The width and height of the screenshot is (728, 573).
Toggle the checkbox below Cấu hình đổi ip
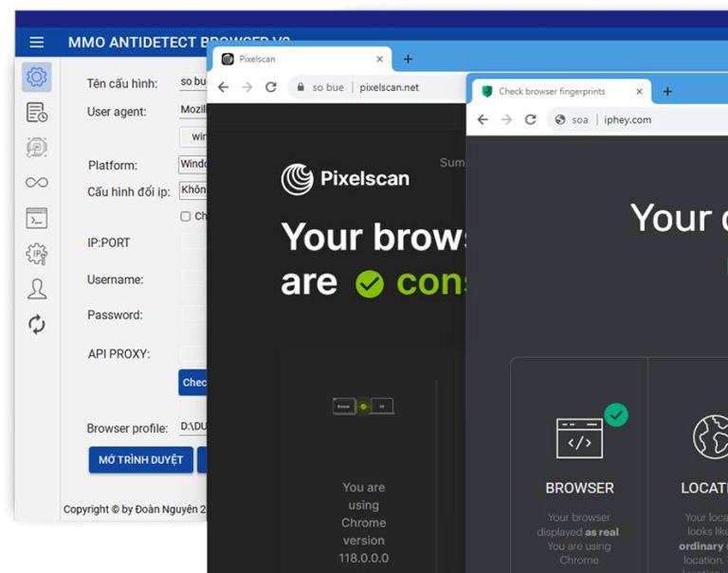(185, 216)
